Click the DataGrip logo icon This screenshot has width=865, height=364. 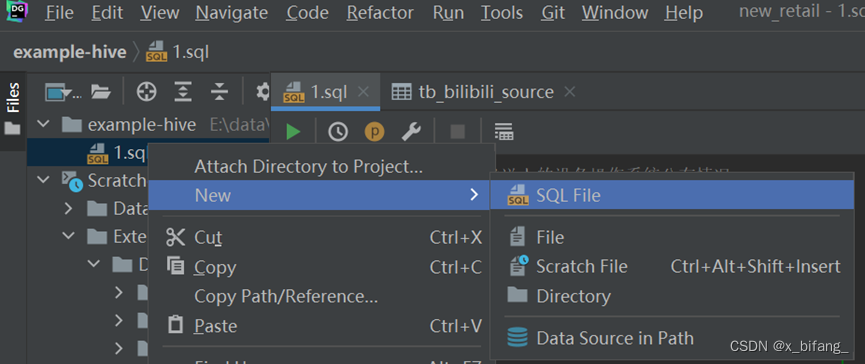[18, 10]
